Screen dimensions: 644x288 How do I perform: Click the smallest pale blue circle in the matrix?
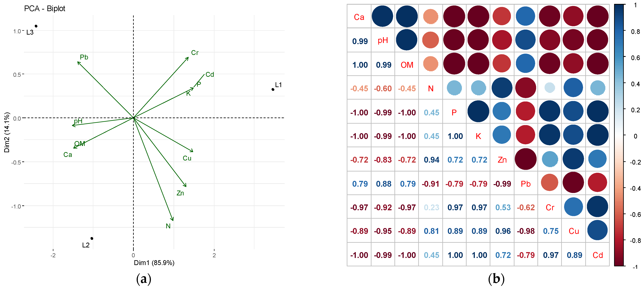(550, 88)
